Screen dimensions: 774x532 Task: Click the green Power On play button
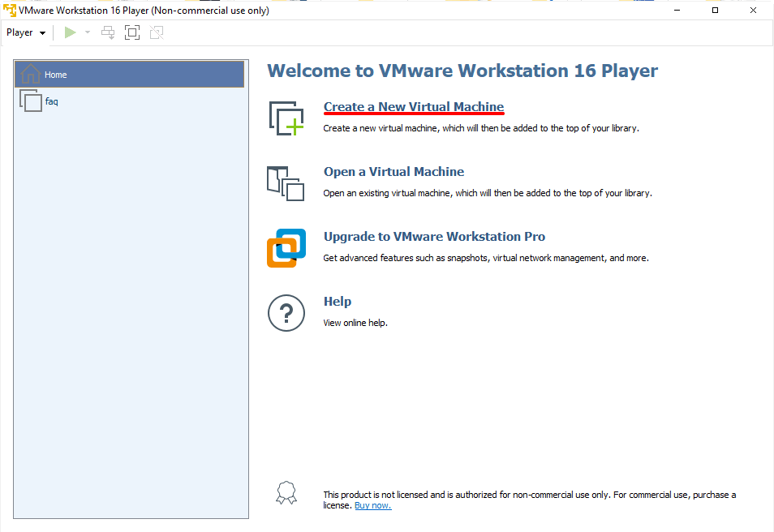tap(71, 32)
